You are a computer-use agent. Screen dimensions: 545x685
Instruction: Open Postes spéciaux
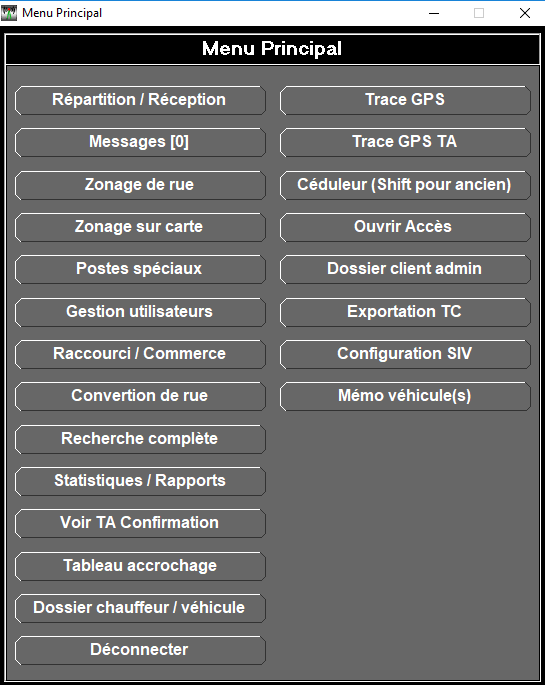point(140,269)
